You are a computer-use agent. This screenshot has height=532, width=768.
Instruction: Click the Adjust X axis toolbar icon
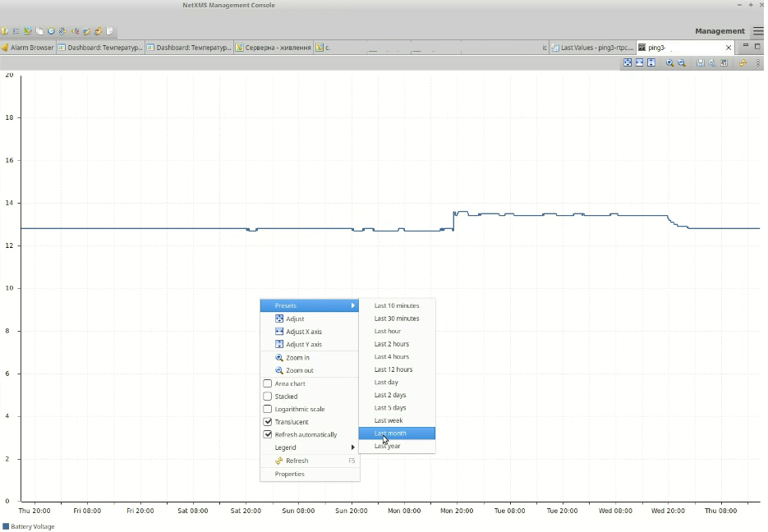[x=639, y=62]
